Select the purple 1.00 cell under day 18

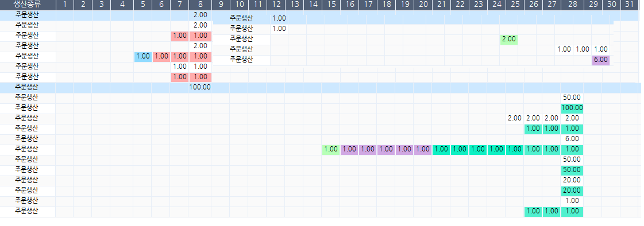pyautogui.click(x=386, y=149)
